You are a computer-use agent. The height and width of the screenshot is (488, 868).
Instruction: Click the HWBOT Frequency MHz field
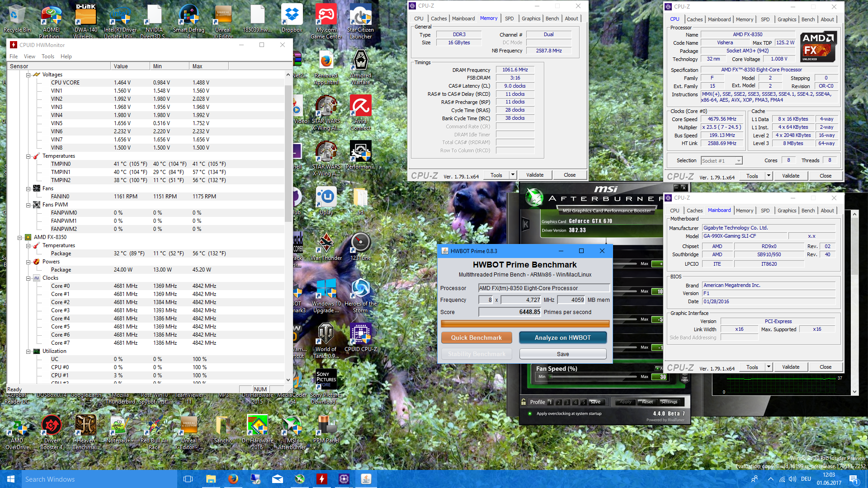pyautogui.click(x=520, y=300)
